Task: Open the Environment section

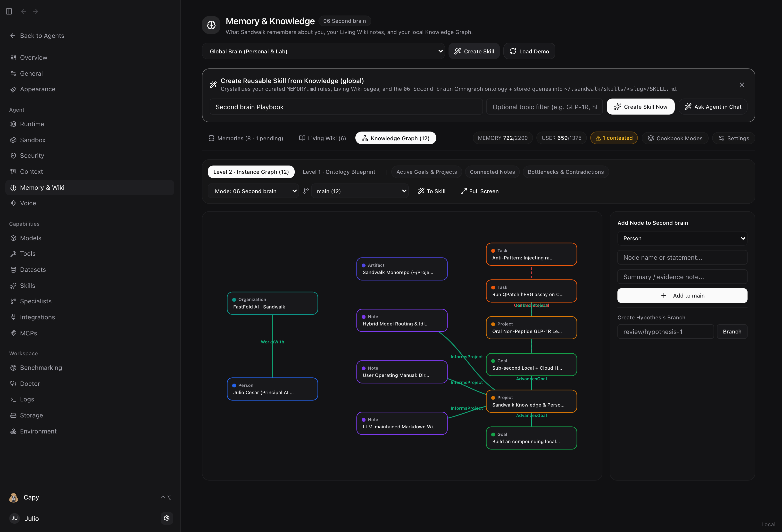Action: coord(90,431)
